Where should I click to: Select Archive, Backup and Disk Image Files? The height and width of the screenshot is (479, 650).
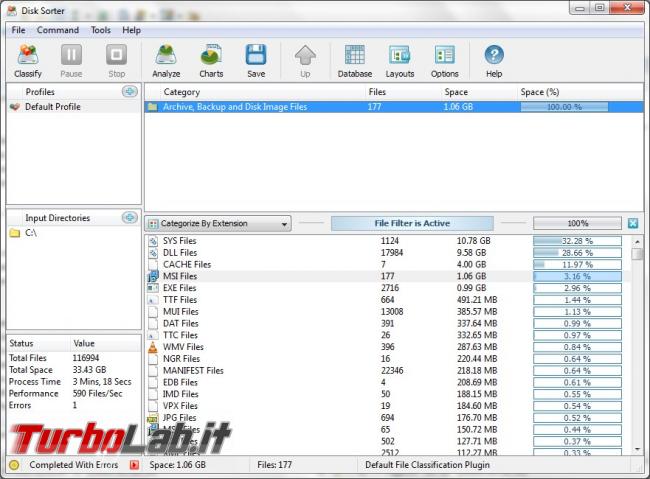pos(394,107)
